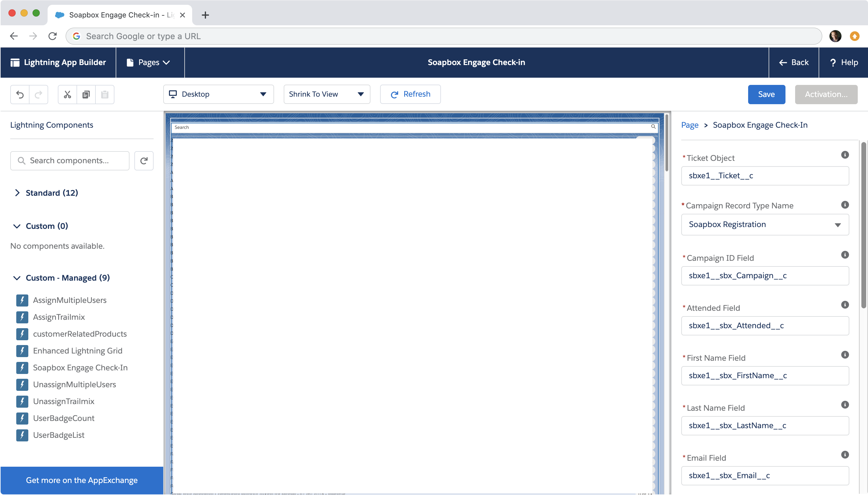This screenshot has width=868, height=495.
Task: Open the Help menu
Action: [844, 63]
